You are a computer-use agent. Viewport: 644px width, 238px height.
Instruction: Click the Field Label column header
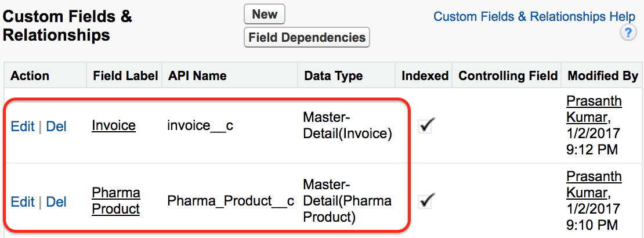click(125, 75)
